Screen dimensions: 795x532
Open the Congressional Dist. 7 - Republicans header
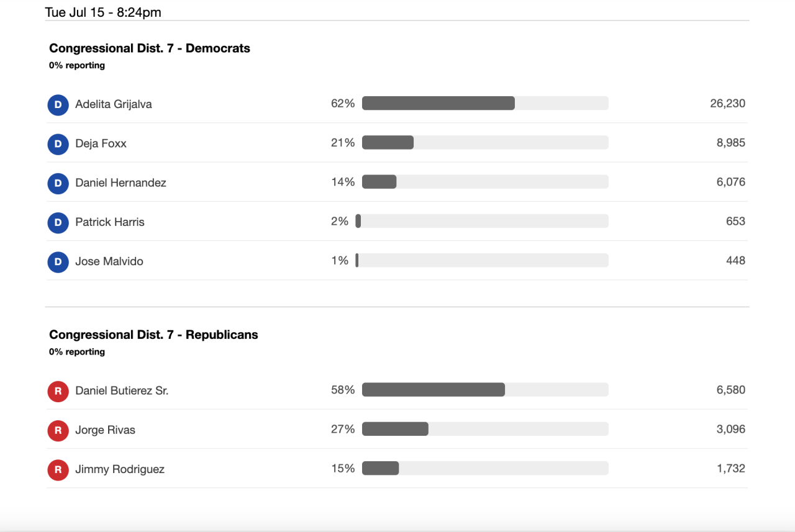click(x=153, y=335)
